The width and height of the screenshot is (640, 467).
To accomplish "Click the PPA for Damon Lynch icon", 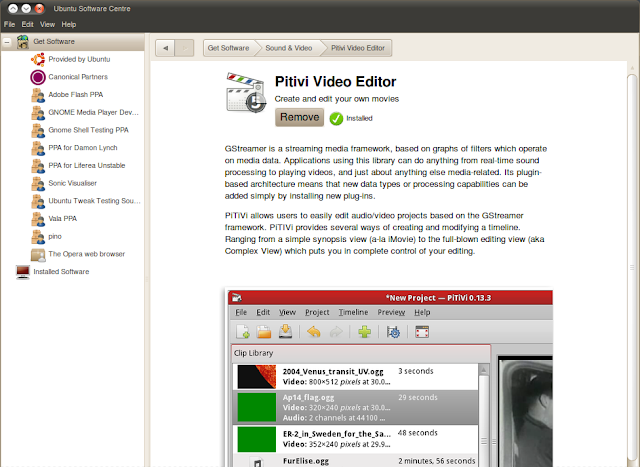I will coord(38,148).
